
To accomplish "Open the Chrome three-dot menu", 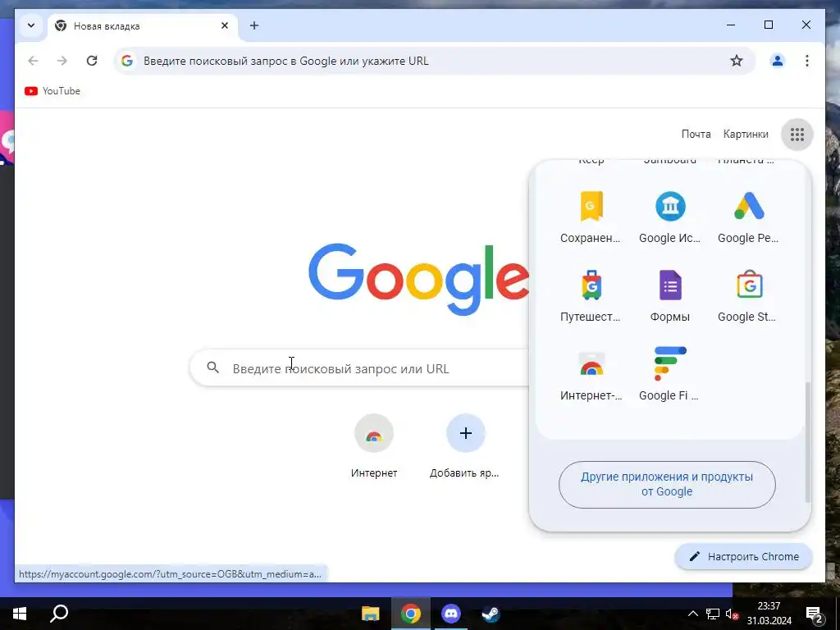I will (807, 61).
